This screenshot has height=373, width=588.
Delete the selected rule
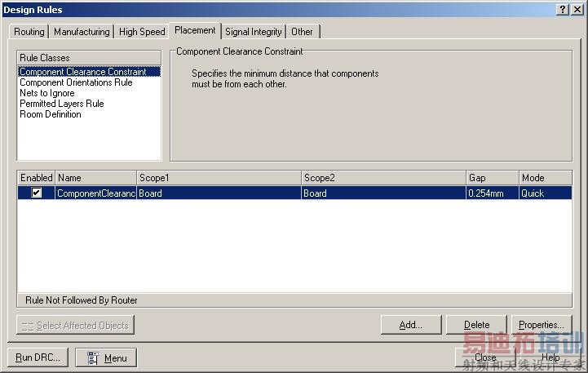pyautogui.click(x=476, y=325)
